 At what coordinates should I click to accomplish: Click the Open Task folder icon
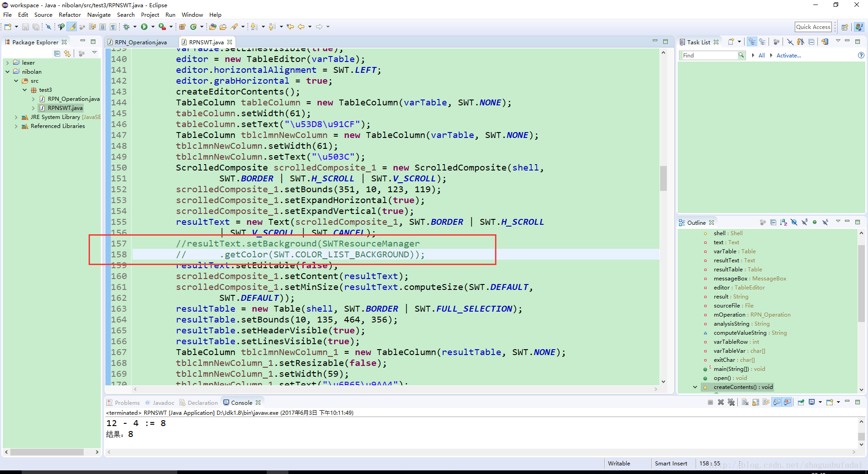223,27
